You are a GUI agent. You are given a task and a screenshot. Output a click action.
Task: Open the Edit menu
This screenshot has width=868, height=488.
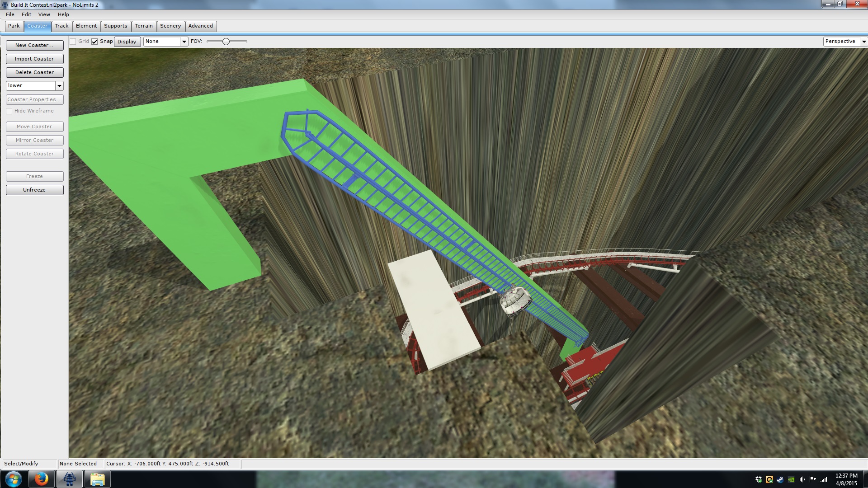(x=26, y=14)
